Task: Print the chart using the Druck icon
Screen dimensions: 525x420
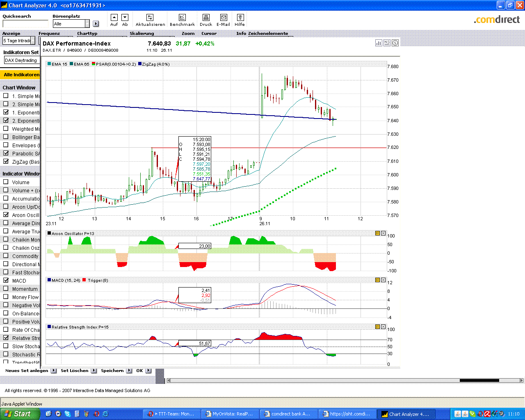Action: [206, 17]
